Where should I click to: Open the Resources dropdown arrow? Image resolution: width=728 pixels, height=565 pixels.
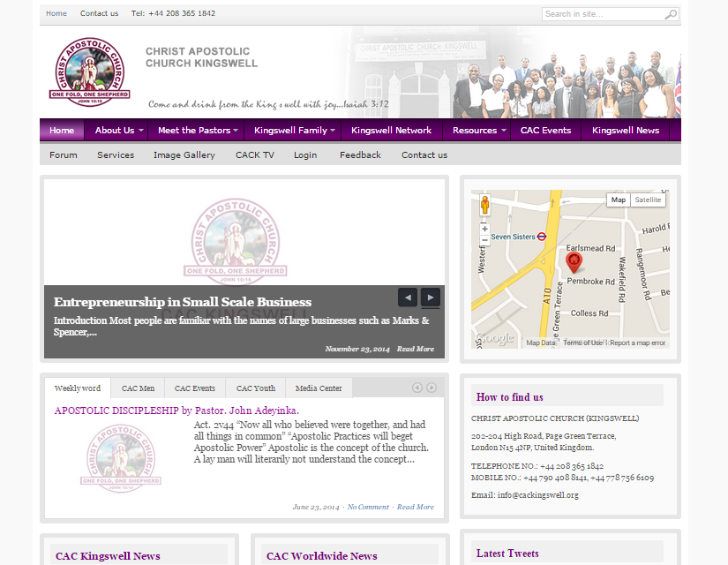click(x=503, y=131)
